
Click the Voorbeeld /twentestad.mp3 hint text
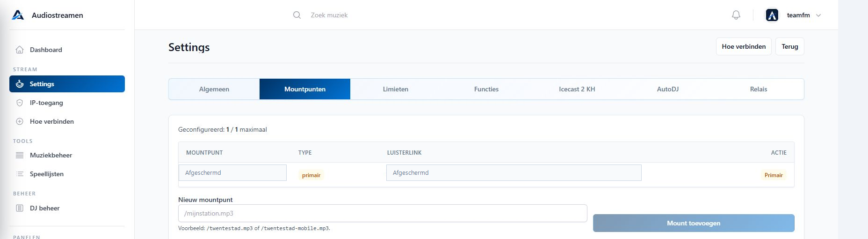click(x=254, y=228)
